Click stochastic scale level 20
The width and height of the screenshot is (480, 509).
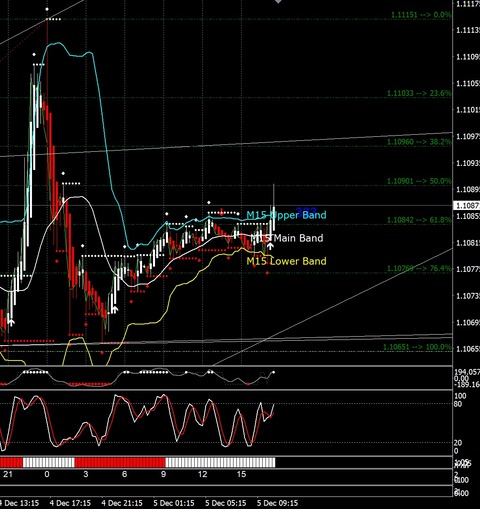[x=458, y=443]
